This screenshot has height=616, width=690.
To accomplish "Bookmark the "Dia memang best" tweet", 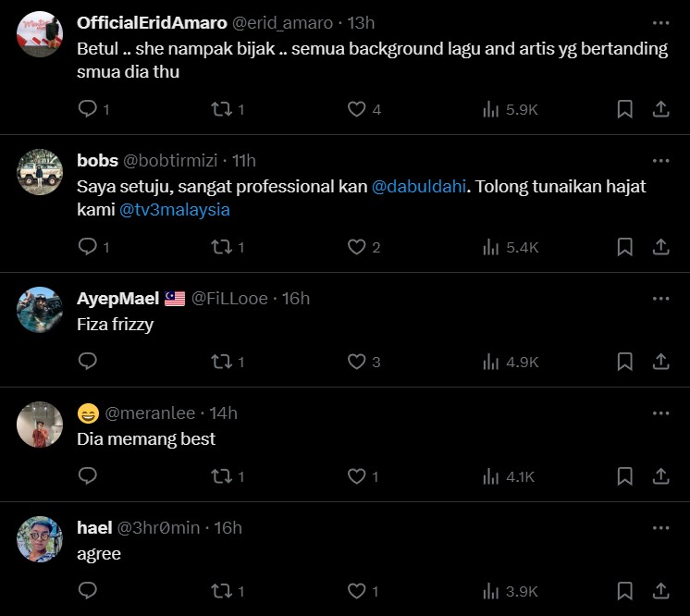I will click(x=624, y=476).
